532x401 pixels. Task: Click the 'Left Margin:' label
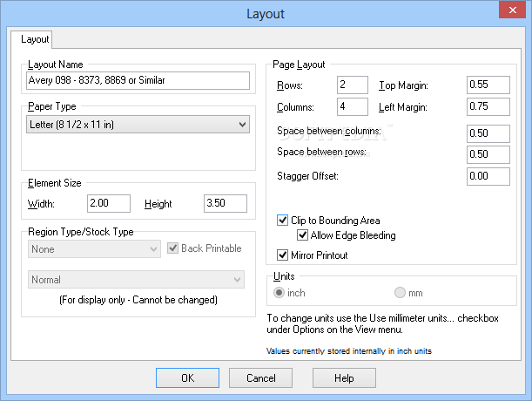(403, 107)
